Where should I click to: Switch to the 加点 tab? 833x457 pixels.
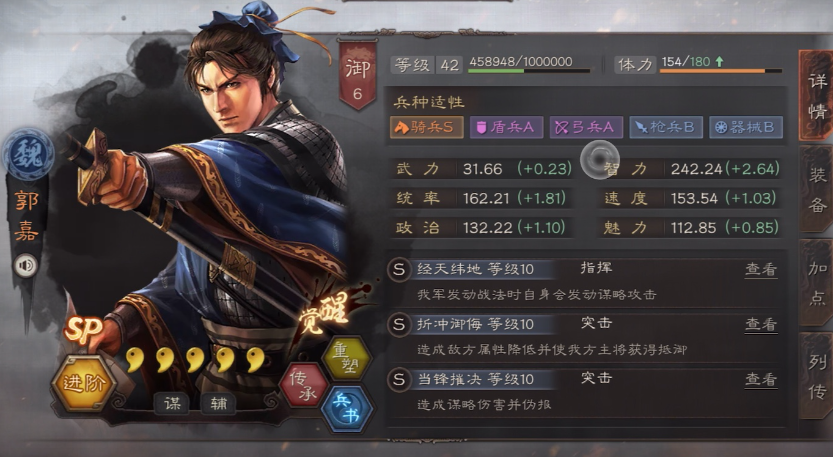[x=817, y=283]
